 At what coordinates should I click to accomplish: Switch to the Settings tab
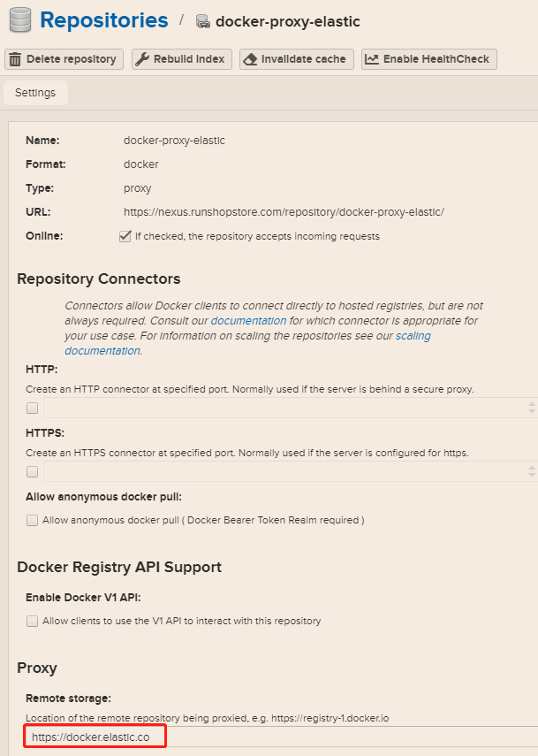[x=35, y=93]
